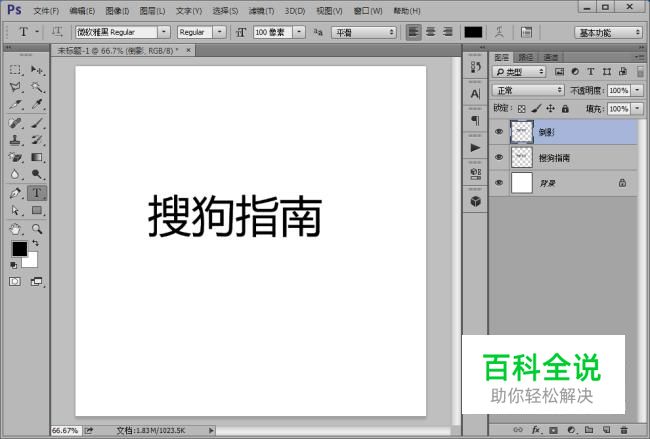Open font style Regular dropdown
650x439 pixels.
point(220,32)
